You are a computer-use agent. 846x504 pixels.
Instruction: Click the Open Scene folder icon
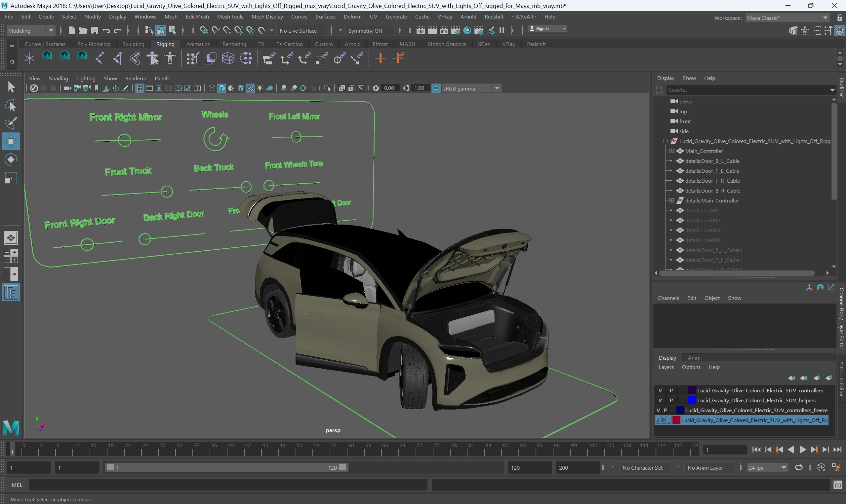click(x=83, y=31)
